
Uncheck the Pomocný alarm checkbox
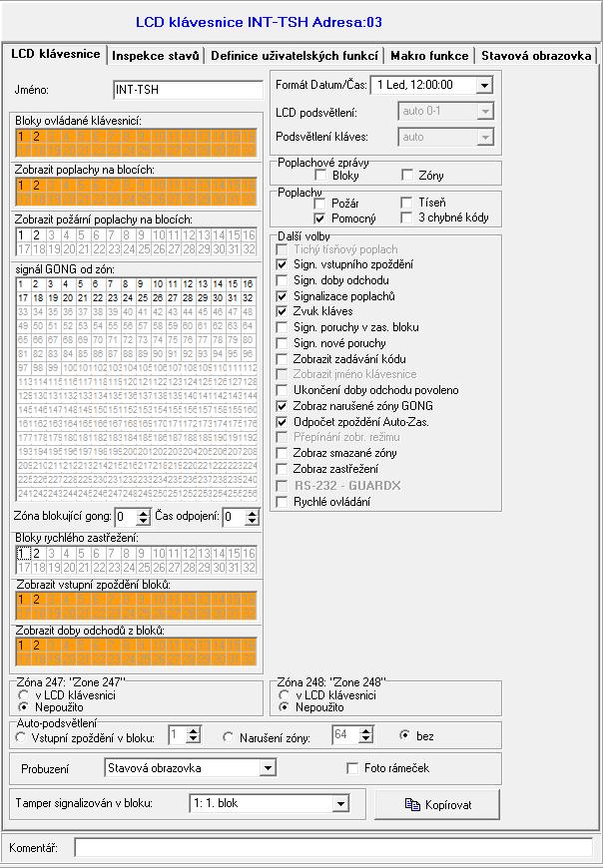(319, 218)
